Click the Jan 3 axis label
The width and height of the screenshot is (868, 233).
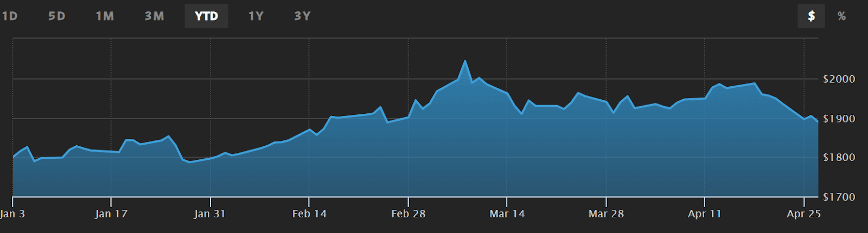pyautogui.click(x=12, y=213)
